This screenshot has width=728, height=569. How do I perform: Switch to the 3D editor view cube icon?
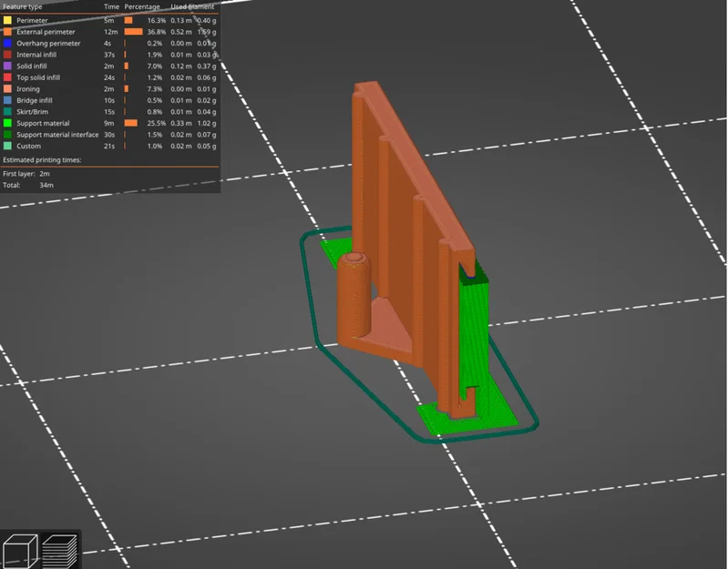(x=20, y=551)
